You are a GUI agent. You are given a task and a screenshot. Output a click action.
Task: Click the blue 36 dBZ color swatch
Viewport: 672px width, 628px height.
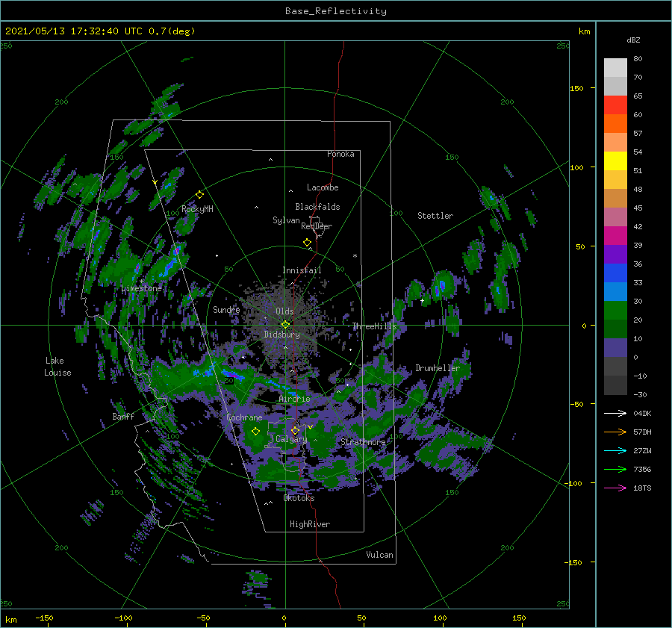pos(615,273)
